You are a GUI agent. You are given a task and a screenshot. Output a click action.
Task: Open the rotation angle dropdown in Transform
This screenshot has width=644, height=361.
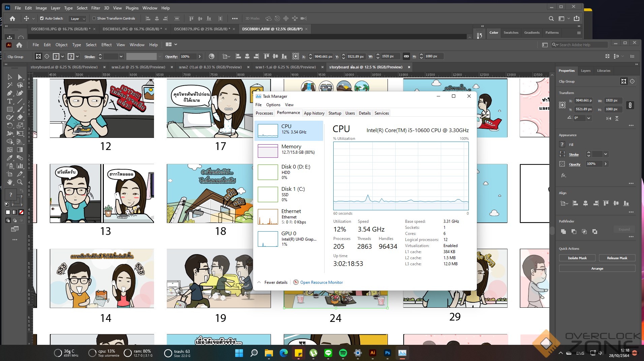588,118
